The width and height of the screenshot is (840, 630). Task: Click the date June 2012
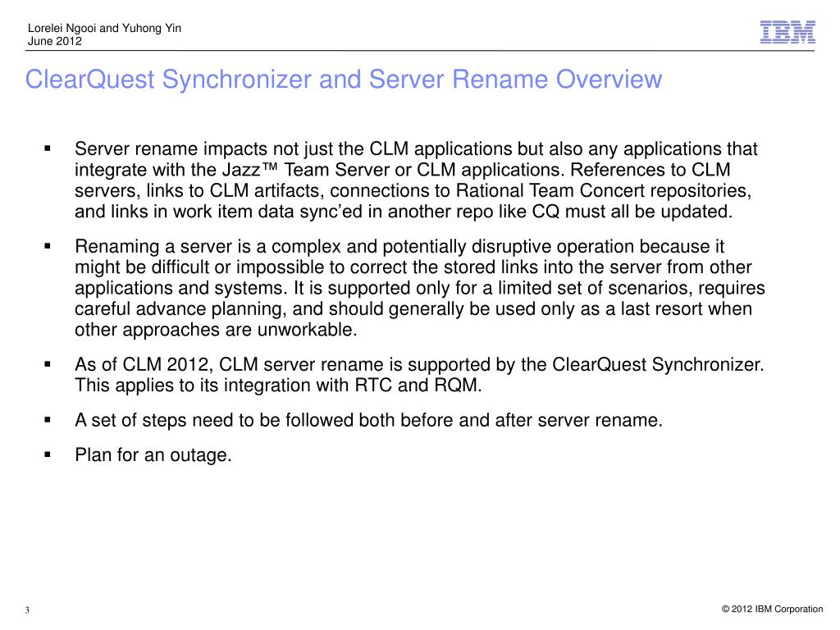[x=55, y=41]
